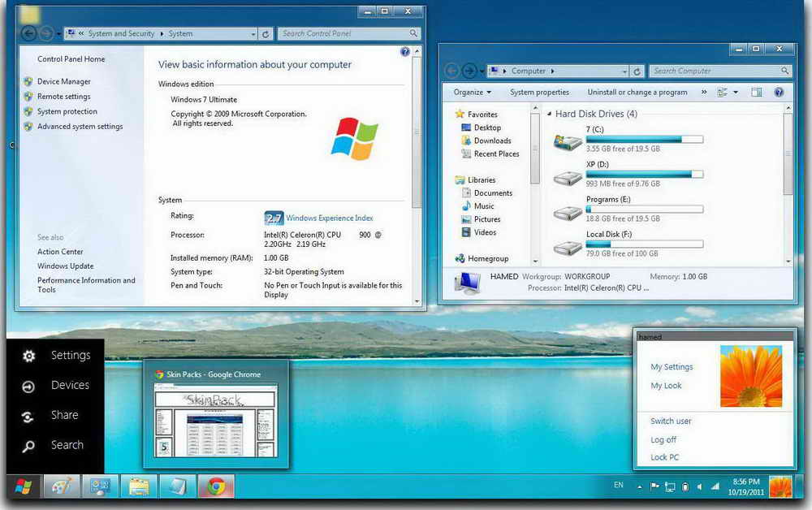Click the EN language indicator

point(618,485)
